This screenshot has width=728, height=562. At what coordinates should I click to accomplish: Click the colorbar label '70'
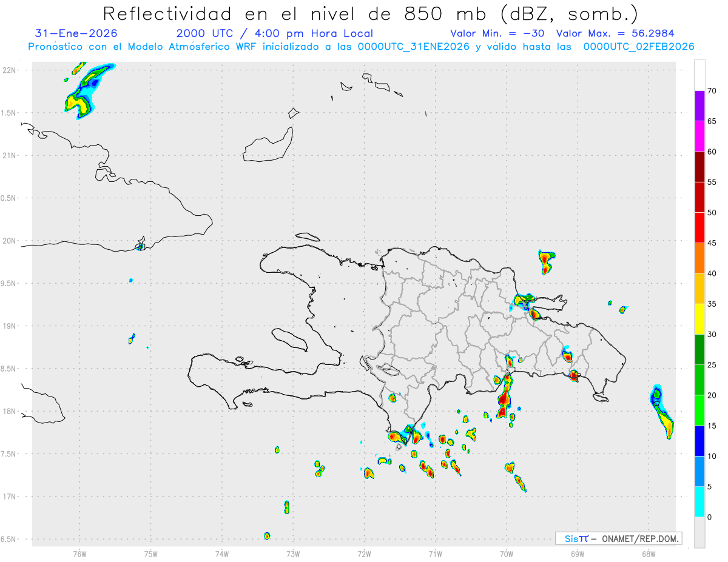click(712, 91)
